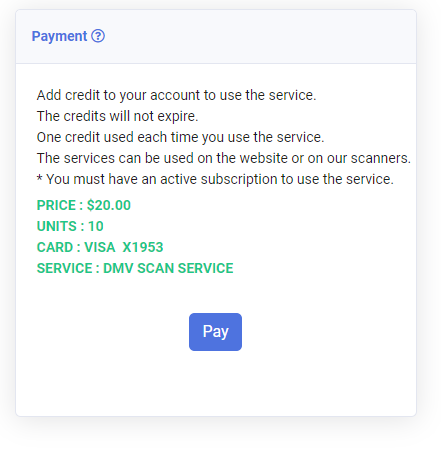Open the help icon beside Payment
Image resolution: width=441 pixels, height=452 pixels.
[98, 36]
